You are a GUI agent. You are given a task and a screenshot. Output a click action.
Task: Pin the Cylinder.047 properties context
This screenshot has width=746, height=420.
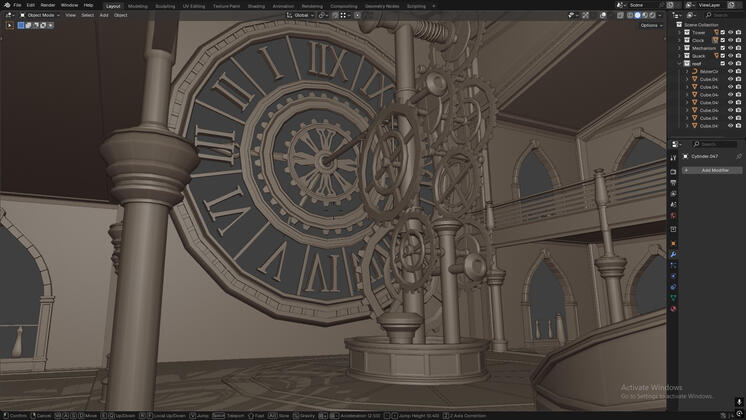coord(738,156)
